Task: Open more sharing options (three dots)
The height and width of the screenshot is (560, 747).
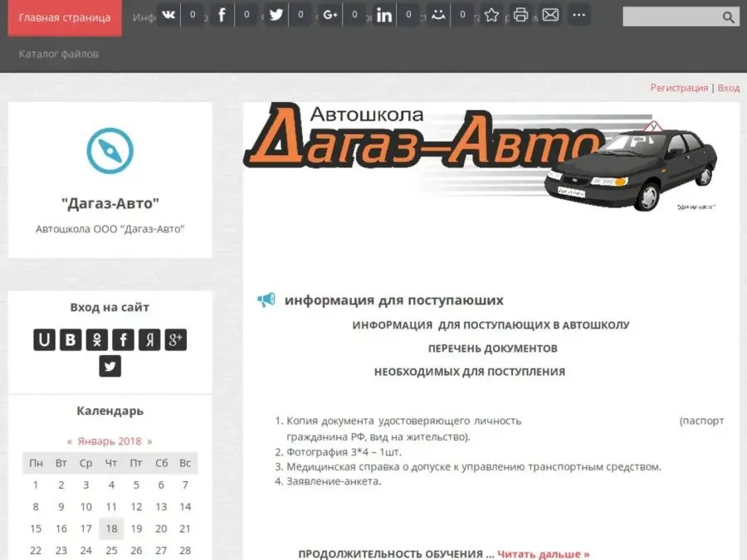Action: 579,15
